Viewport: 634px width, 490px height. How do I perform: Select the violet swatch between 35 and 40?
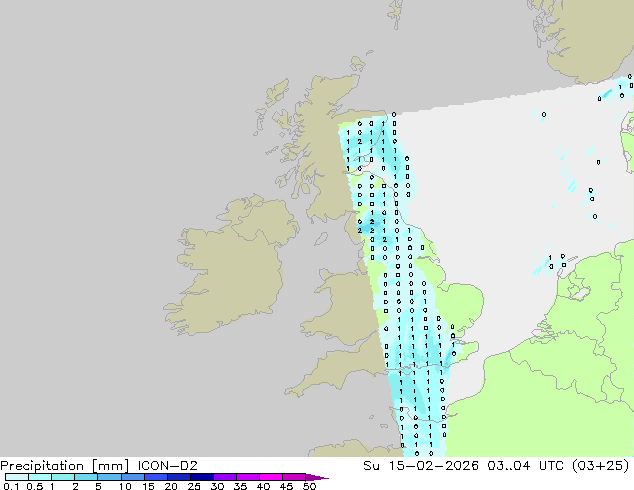[248, 477]
